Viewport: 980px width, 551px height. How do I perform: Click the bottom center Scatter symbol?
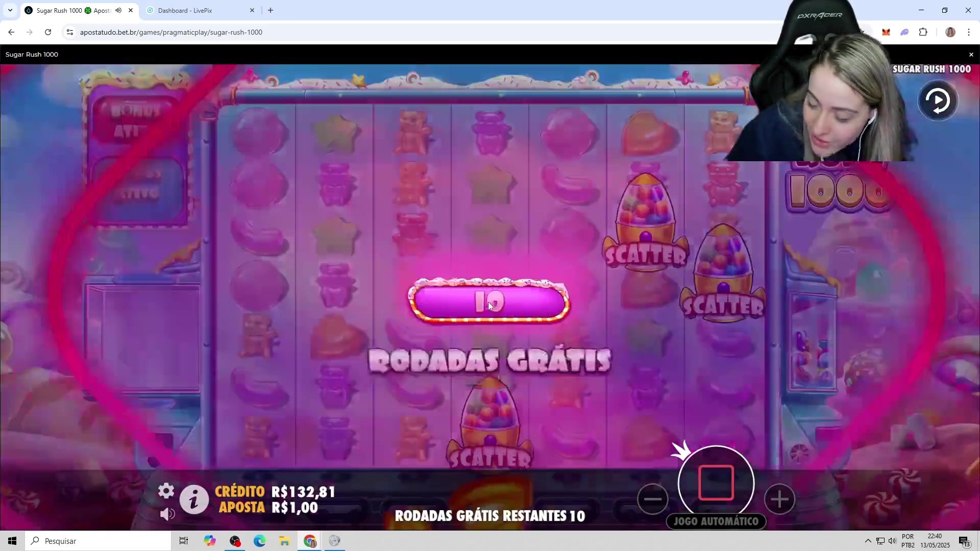(490, 422)
